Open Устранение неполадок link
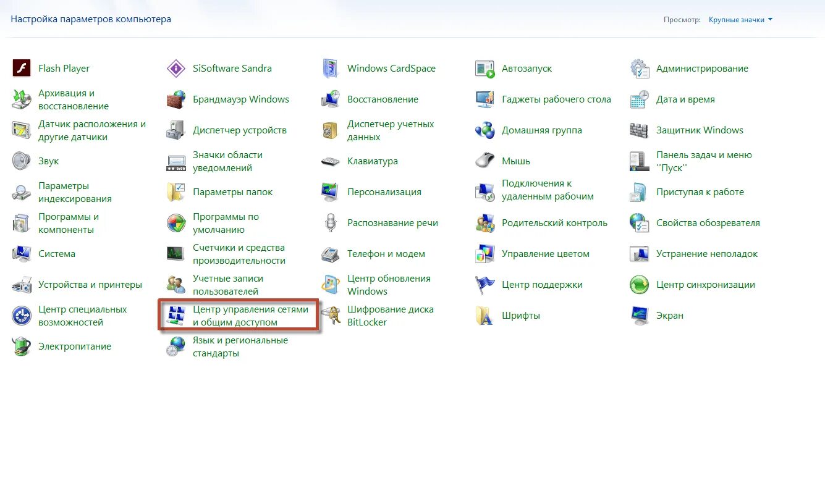Viewport: 825px width, 504px height. (707, 254)
